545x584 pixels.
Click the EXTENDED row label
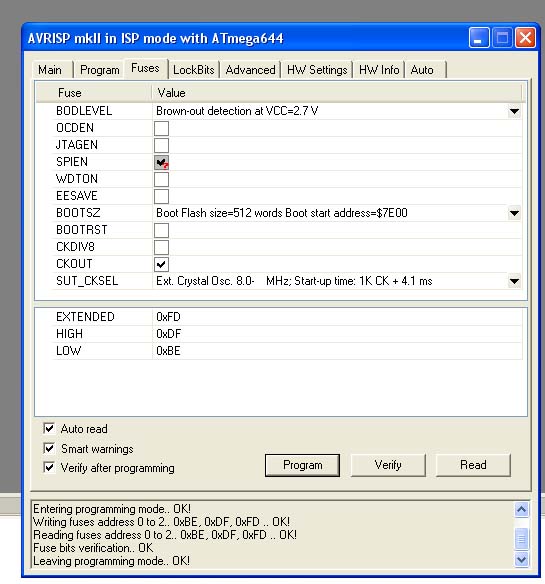pos(85,317)
